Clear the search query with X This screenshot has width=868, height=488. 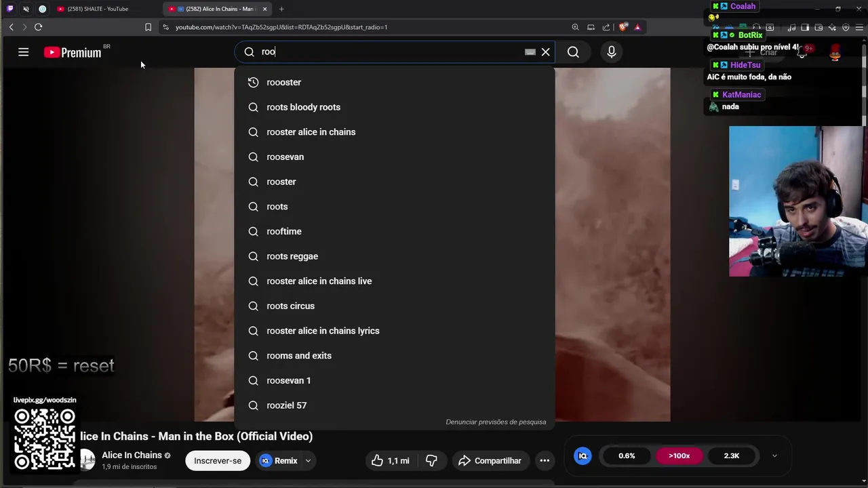pyautogui.click(x=545, y=52)
